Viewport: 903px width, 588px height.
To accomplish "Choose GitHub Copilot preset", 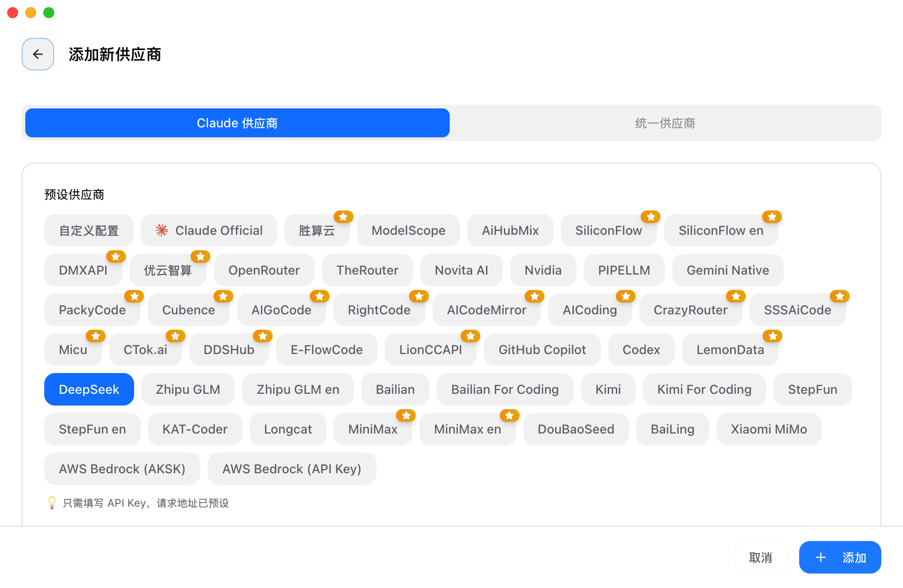I will point(542,350).
